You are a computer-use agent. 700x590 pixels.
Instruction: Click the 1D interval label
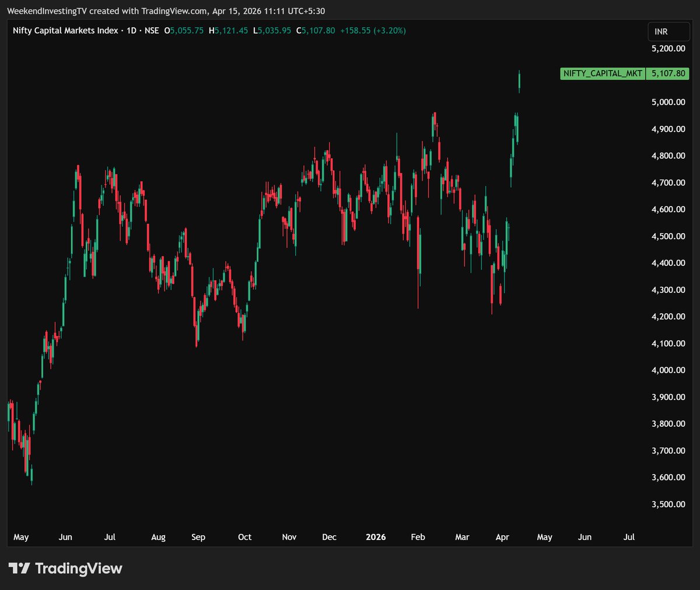point(131,30)
